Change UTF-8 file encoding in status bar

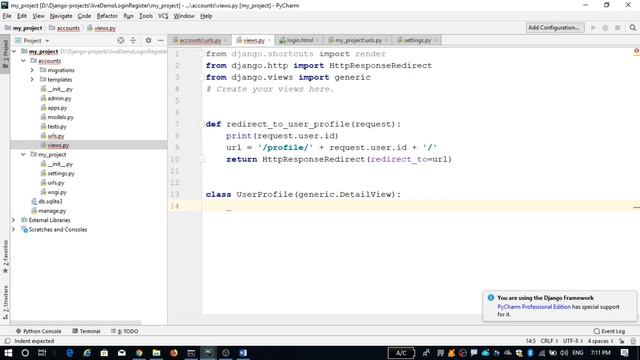pos(572,341)
